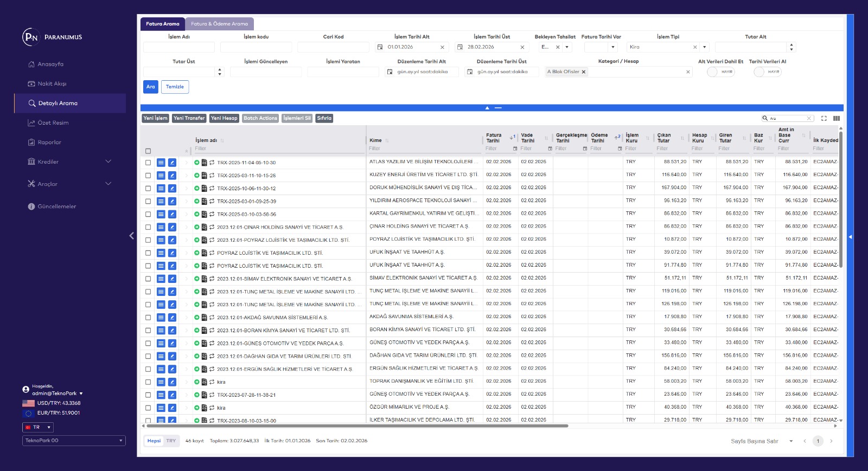Expand the Krediler sidebar menu
The width and height of the screenshot is (868, 471).
tap(108, 162)
